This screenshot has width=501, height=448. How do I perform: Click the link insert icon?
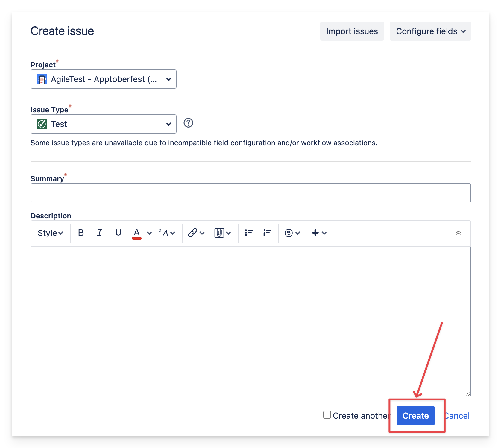[x=192, y=233]
